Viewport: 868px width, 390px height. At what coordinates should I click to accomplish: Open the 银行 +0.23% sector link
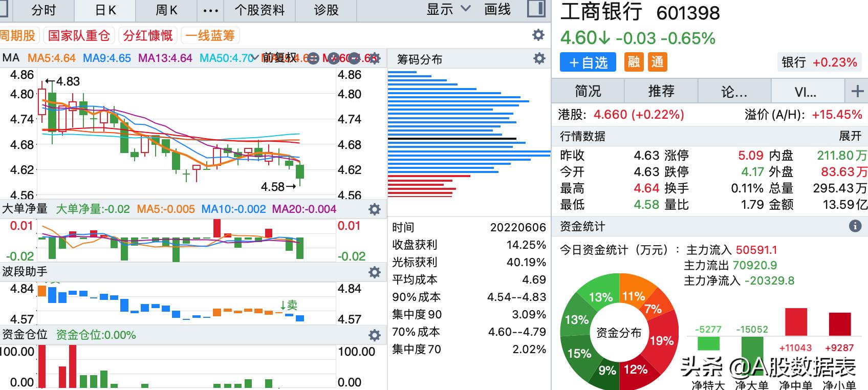(x=819, y=62)
